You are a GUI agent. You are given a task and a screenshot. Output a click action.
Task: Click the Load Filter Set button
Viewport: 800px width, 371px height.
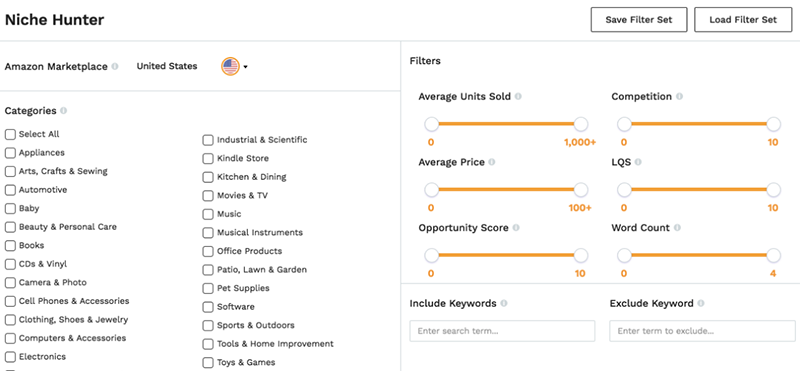click(x=743, y=20)
